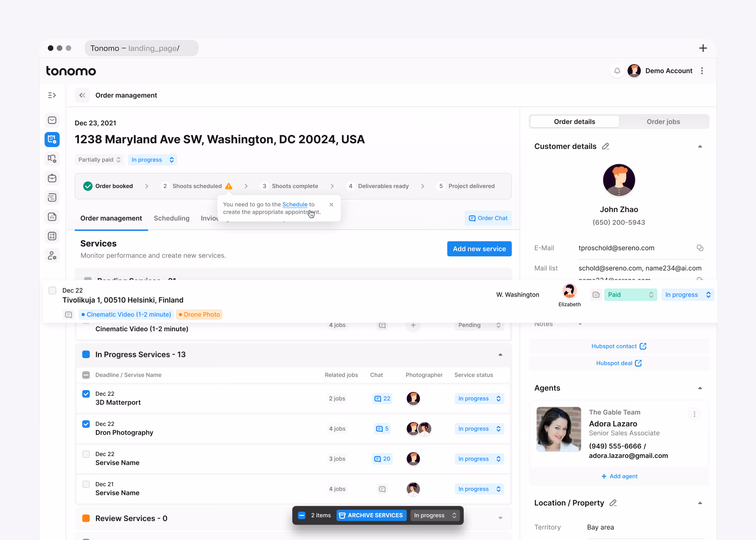This screenshot has width=756, height=540.
Task: Copy the customer e-mail address
Action: pyautogui.click(x=700, y=248)
